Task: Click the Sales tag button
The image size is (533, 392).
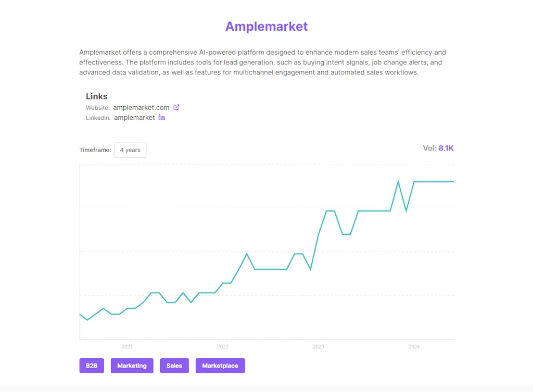Action: click(x=174, y=365)
